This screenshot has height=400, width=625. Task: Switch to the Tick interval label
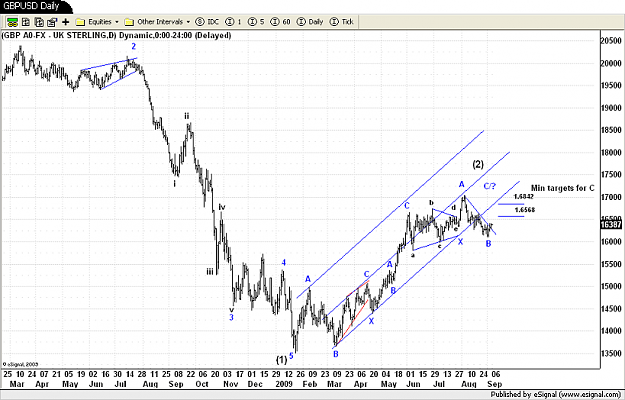348,22
